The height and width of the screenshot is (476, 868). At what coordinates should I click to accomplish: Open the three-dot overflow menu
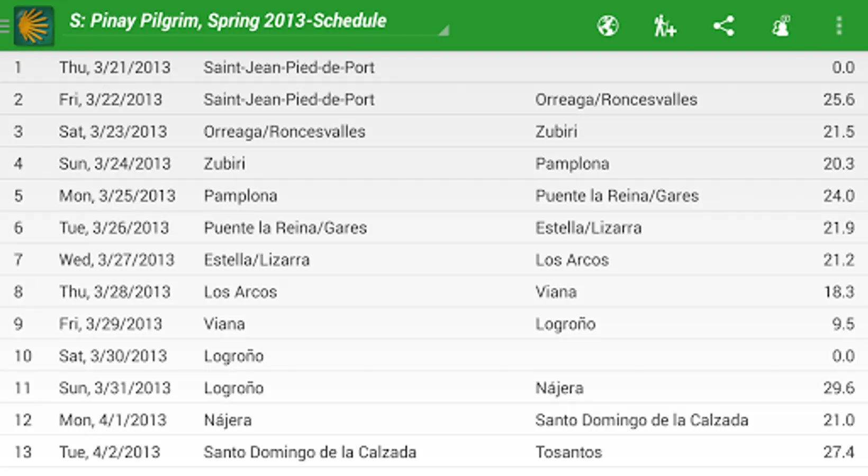[839, 25]
